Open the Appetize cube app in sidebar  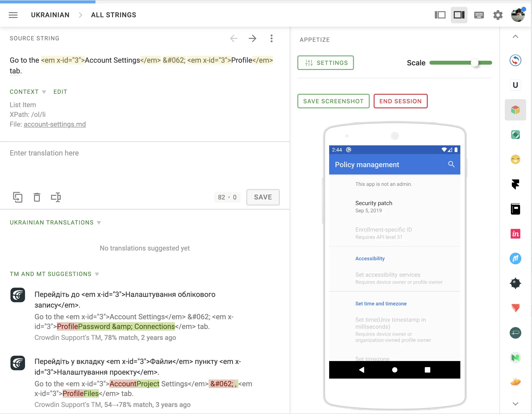[515, 110]
